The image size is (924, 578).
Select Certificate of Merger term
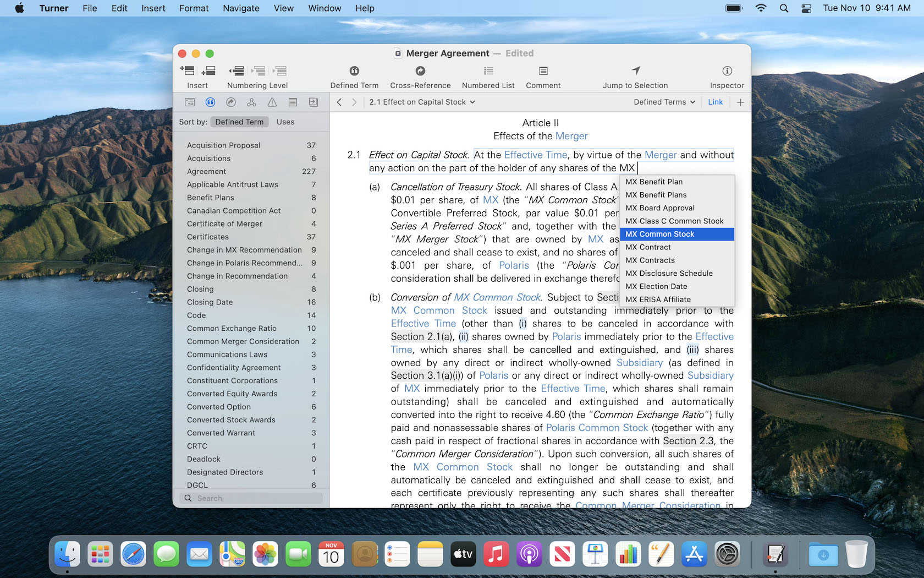point(251,223)
